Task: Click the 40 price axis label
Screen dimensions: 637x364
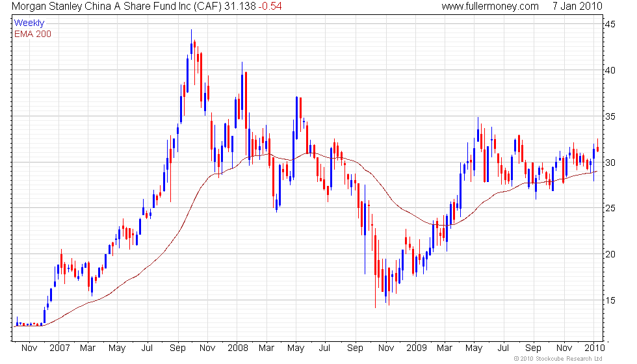Action: pyautogui.click(x=611, y=70)
